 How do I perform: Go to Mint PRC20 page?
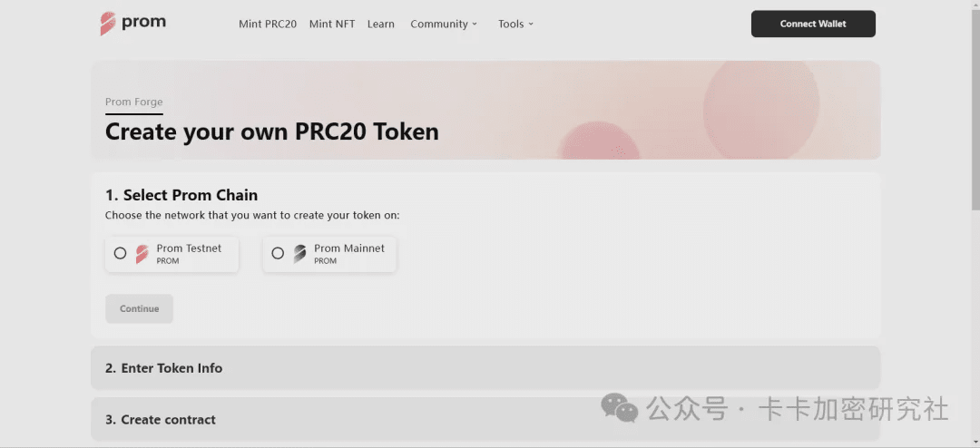click(x=268, y=24)
